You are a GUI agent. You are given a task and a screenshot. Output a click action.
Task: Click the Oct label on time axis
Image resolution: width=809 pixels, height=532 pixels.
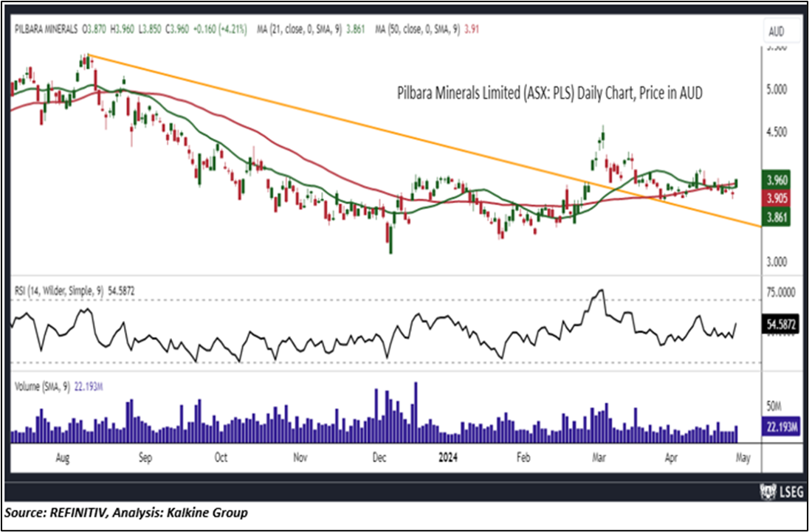221,457
